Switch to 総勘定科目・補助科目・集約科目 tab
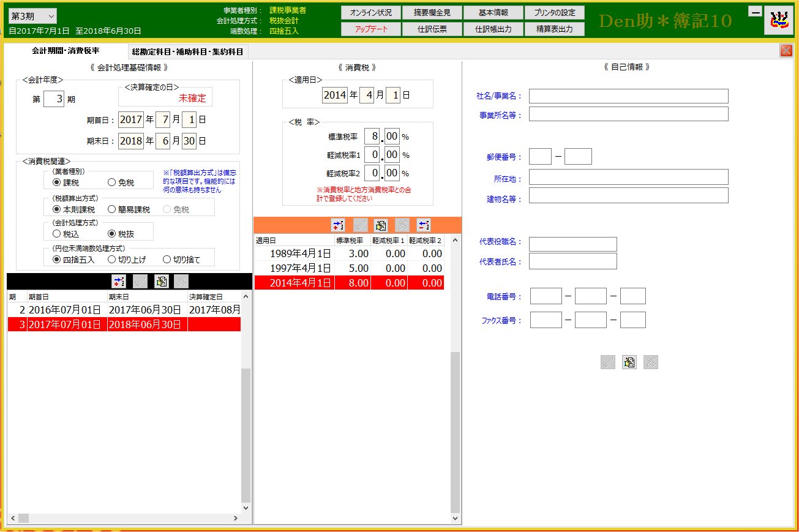Image resolution: width=799 pixels, height=532 pixels. [187, 52]
